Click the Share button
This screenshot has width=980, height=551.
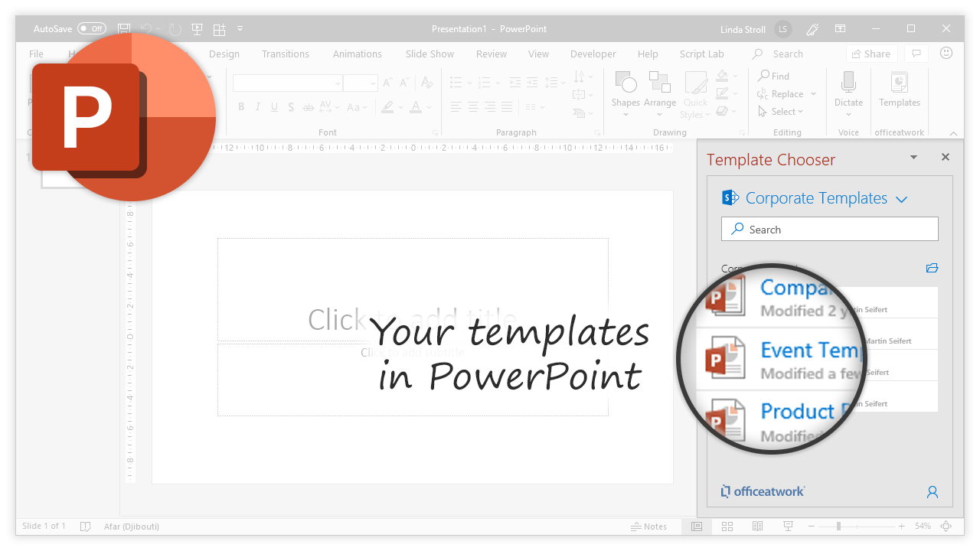click(871, 54)
